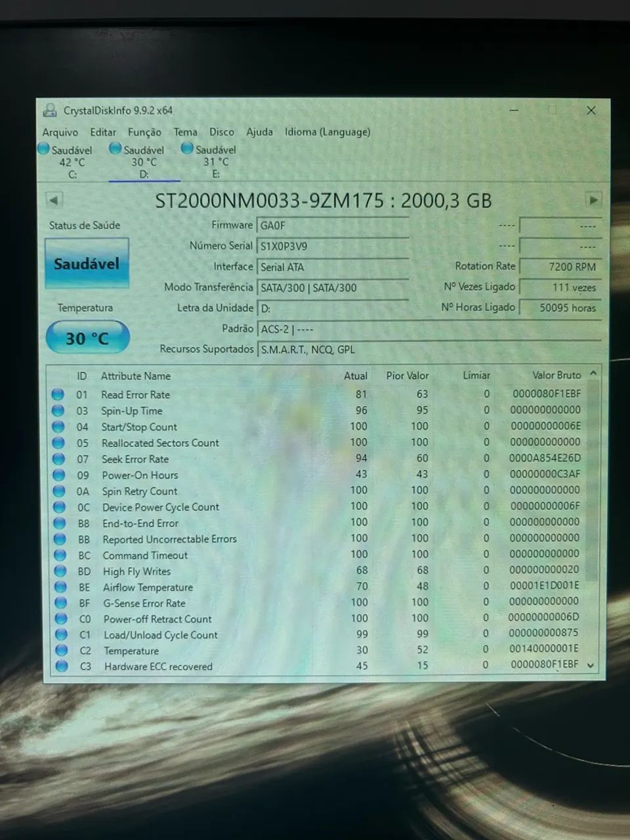The height and width of the screenshot is (840, 630).
Task: Click the ID column header
Action: (82, 376)
